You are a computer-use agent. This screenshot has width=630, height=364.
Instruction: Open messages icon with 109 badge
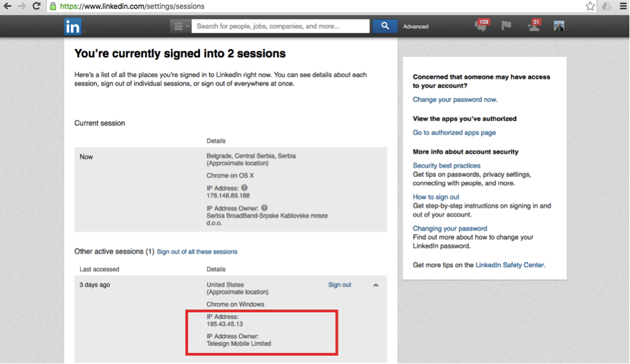(x=482, y=26)
